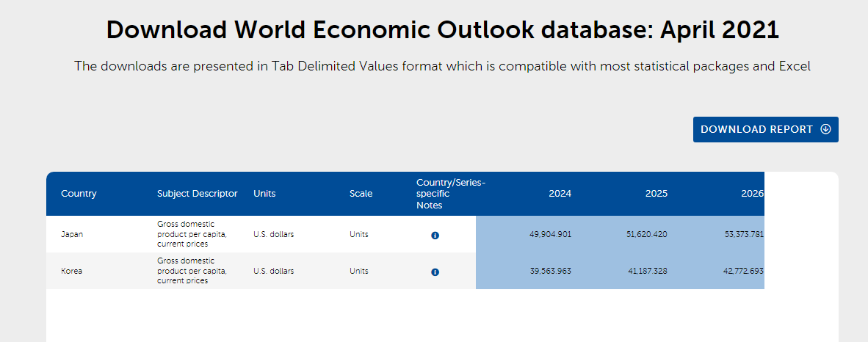Select the Japan country cell
Image resolution: width=868 pixels, height=342 pixels.
[72, 234]
